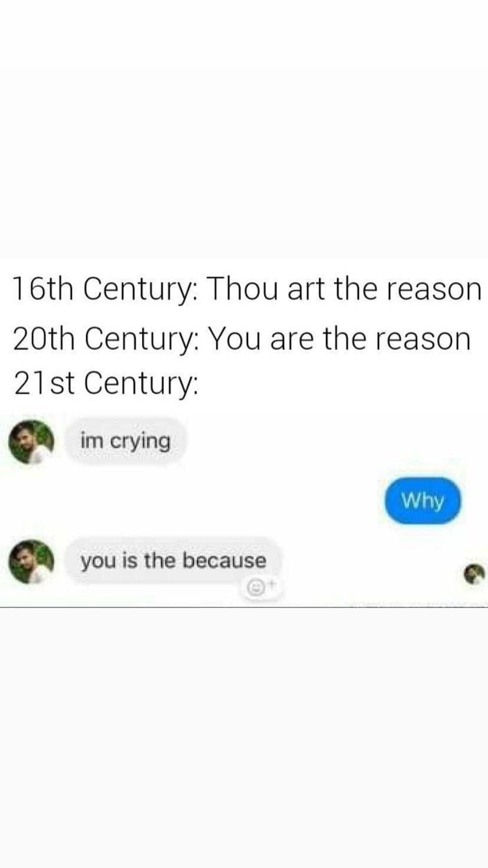
Task: Click the "16th Century: Thou art the reason" line
Action: [x=247, y=289]
